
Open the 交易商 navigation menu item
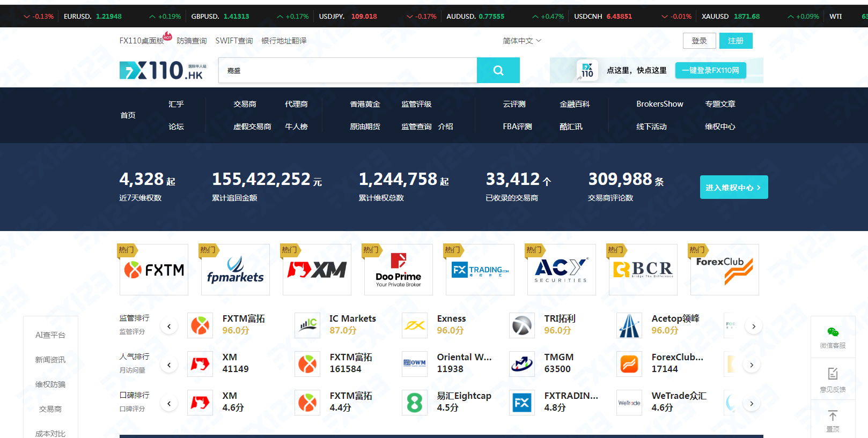(245, 104)
